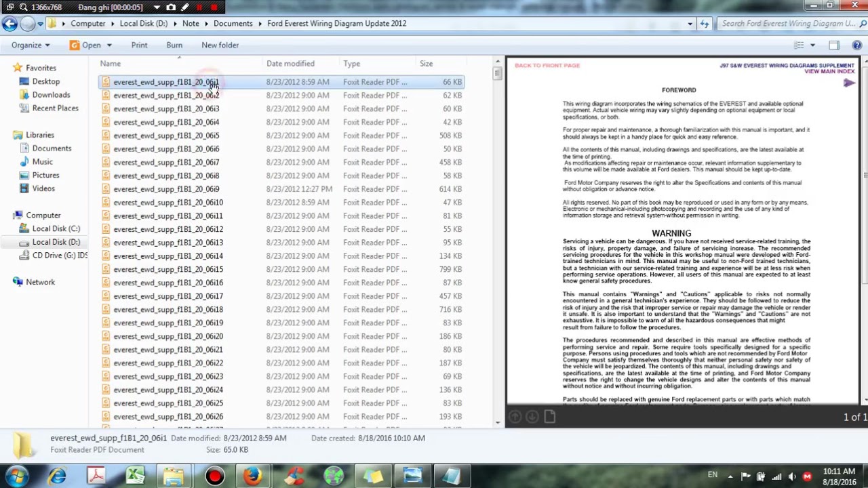The image size is (868, 488).
Task: Select the recorder pencil annotation tool
Action: pos(185,7)
